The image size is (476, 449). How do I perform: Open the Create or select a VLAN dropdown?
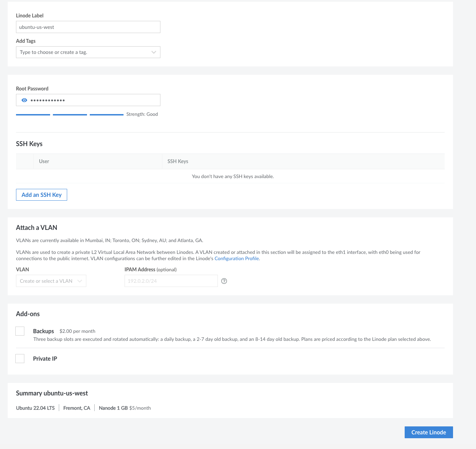click(51, 281)
